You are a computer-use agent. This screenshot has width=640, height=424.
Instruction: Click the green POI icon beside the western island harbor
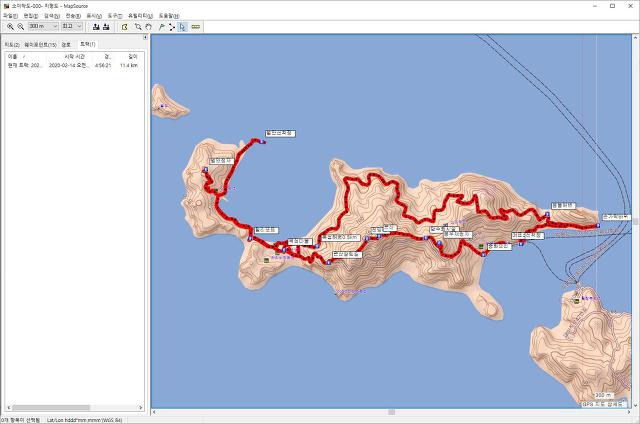(216, 190)
